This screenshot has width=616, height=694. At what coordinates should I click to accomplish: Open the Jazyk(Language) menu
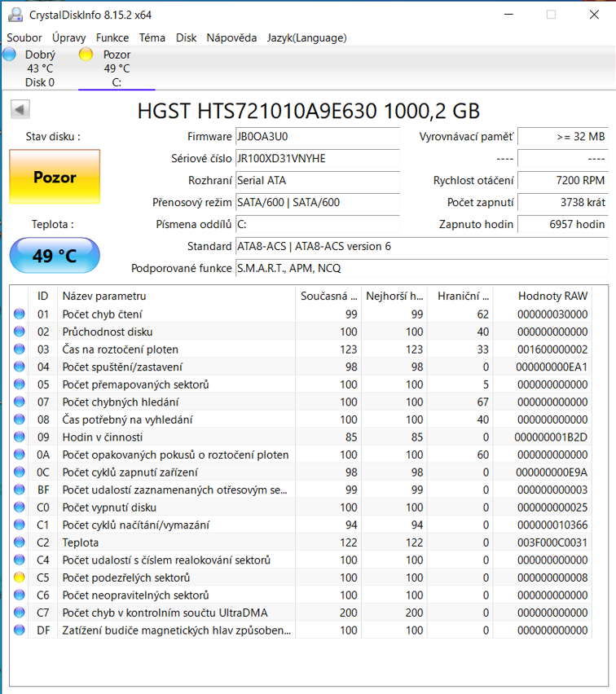coord(306,37)
